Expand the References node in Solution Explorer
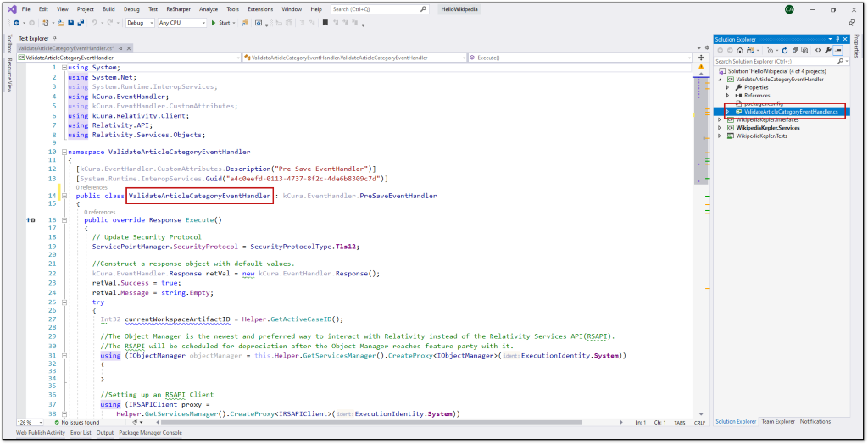The height and width of the screenshot is (444, 868). point(728,95)
